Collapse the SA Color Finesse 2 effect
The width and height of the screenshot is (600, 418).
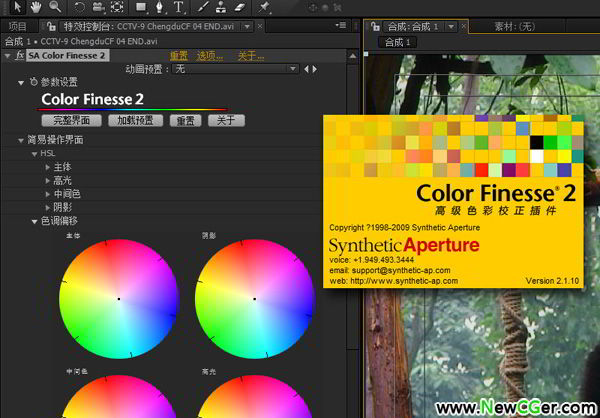[x=7, y=56]
